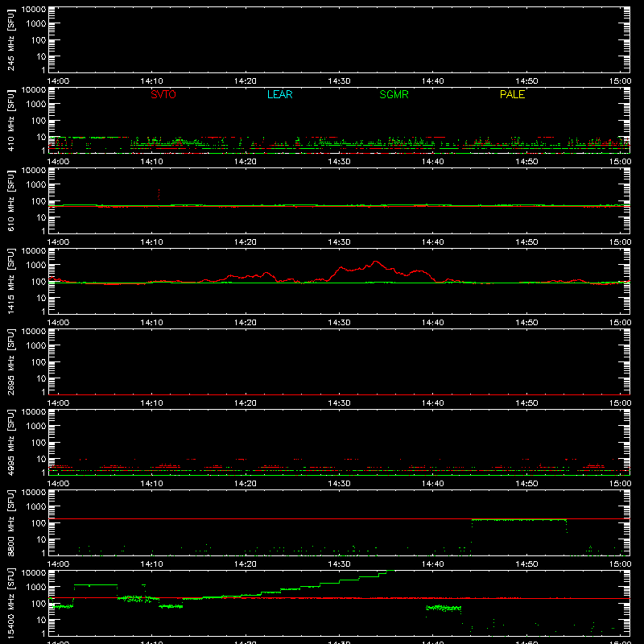Click the green plateau in the 8800 MHz plot
Image resolution: width=644 pixels, height=644 pixels.
pos(518,520)
